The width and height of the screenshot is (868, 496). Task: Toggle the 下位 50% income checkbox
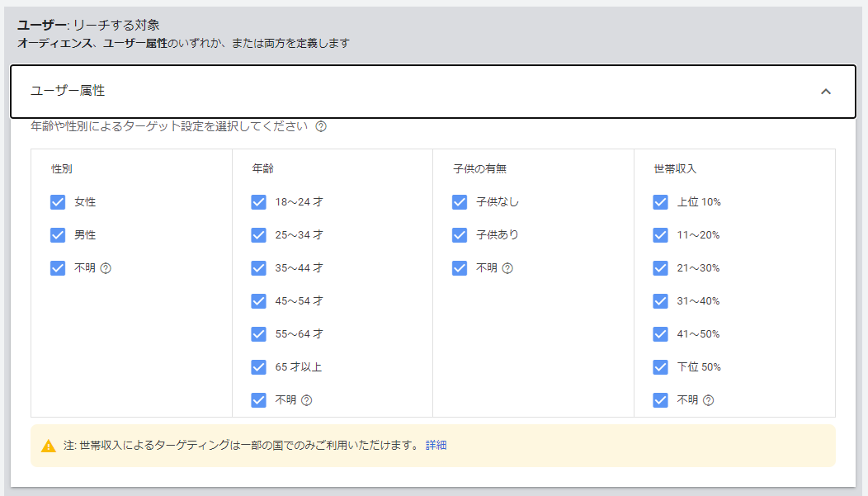click(x=660, y=367)
